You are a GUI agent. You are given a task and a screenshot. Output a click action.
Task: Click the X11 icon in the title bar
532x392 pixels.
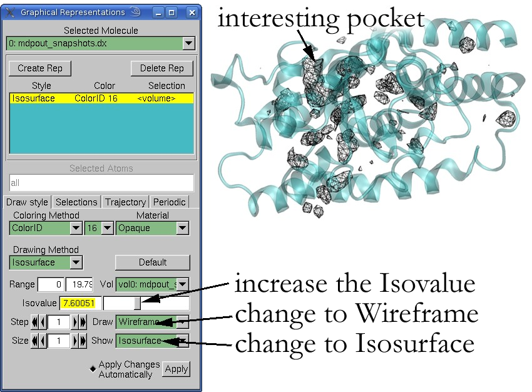pyautogui.click(x=10, y=12)
